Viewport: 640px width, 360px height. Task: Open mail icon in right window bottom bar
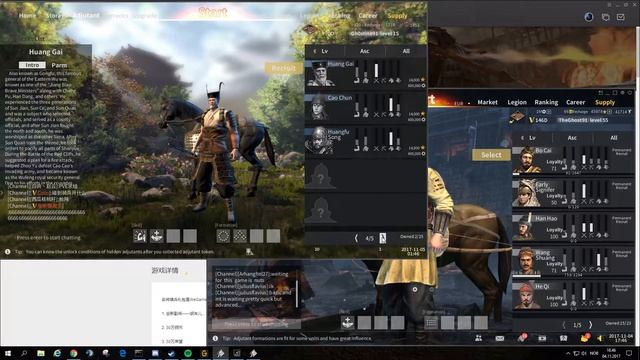(x=500, y=338)
